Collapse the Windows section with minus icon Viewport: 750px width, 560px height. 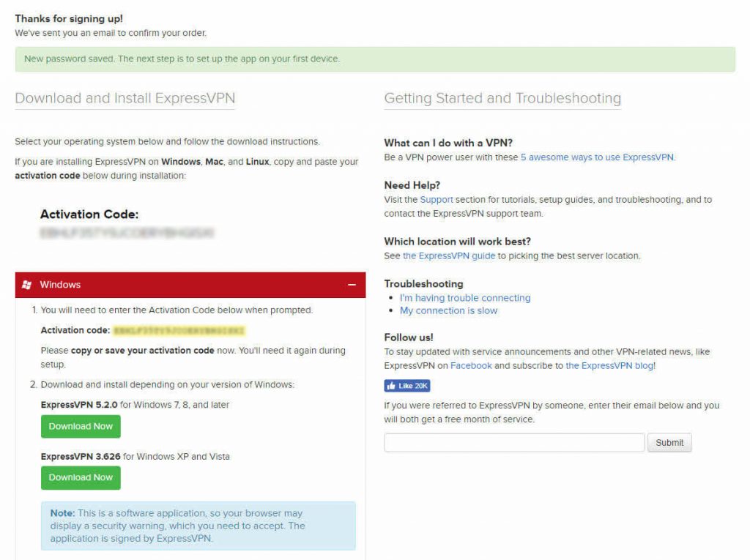point(352,285)
